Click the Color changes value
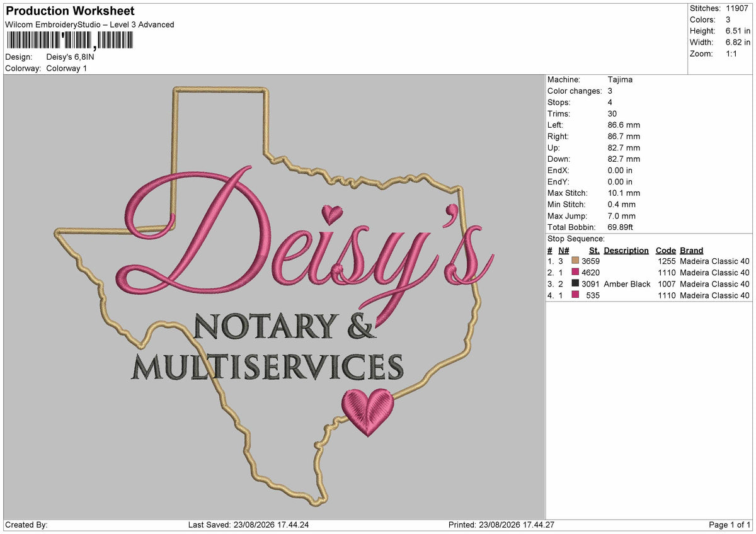This screenshot has height=534, width=756. pos(610,91)
